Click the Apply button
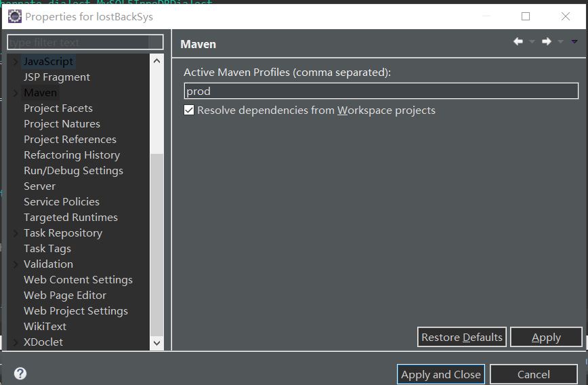 tap(546, 337)
